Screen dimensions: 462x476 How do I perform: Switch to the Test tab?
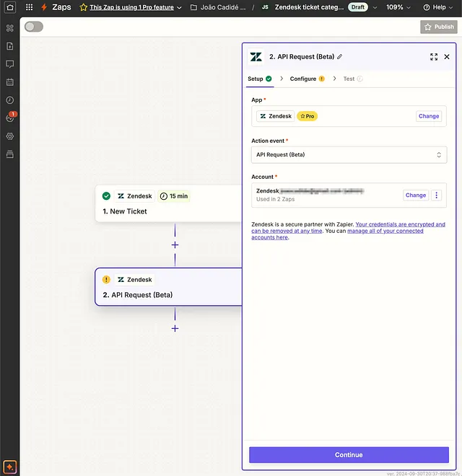pos(353,79)
